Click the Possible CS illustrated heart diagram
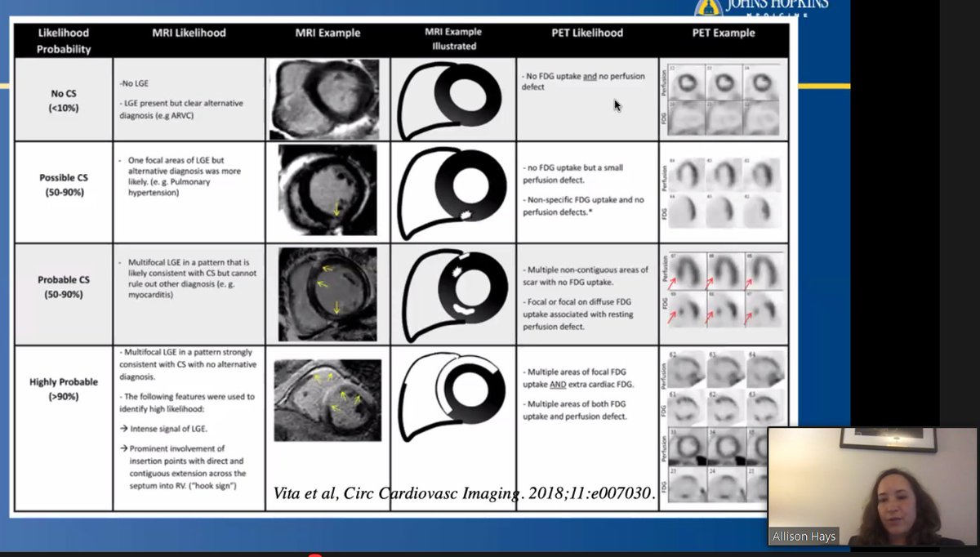This screenshot has height=557, width=980. click(451, 193)
